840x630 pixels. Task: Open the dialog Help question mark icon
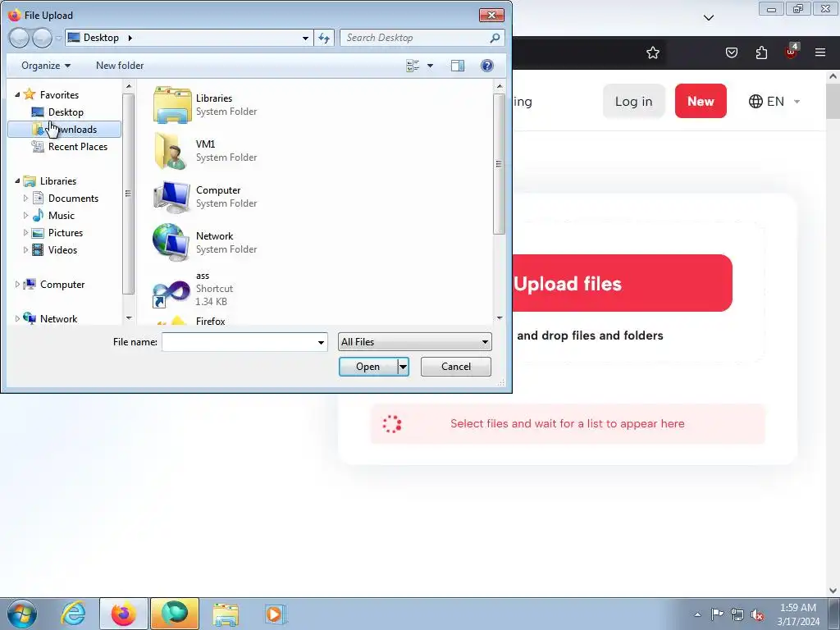487,66
